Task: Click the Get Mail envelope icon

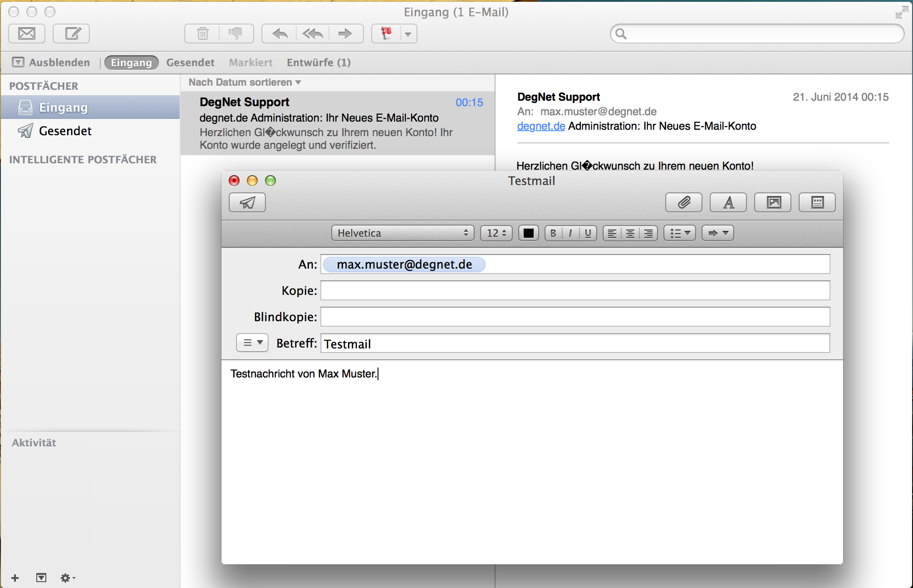Action: [x=27, y=34]
